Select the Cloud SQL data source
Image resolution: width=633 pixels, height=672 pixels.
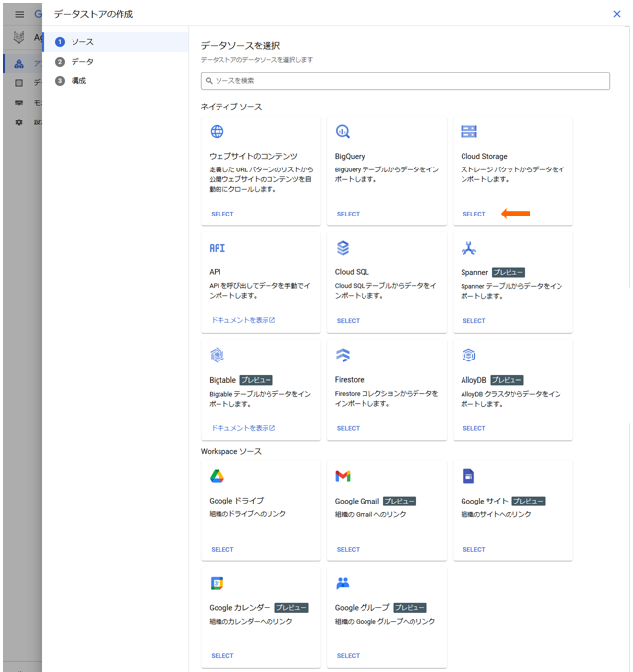click(348, 321)
